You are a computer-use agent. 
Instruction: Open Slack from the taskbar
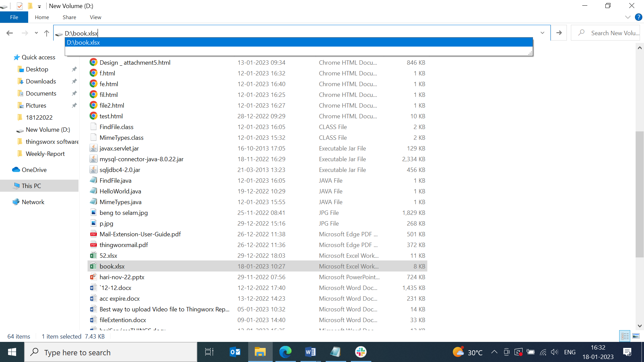click(361, 352)
